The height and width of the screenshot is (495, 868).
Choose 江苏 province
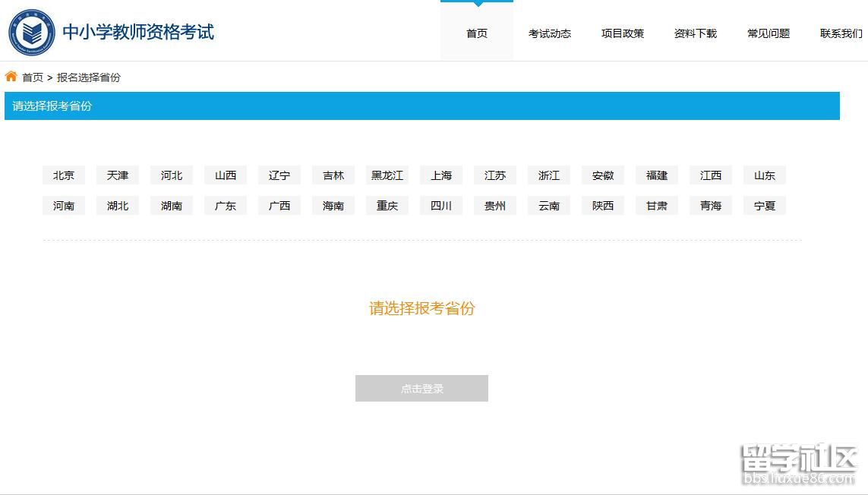[x=494, y=175]
